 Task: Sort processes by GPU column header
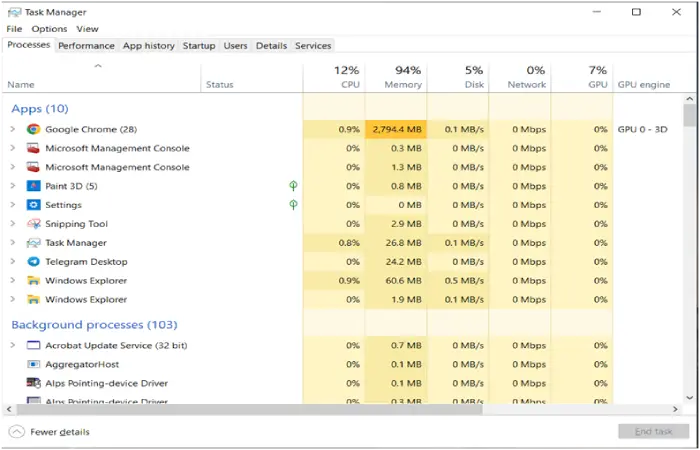pyautogui.click(x=582, y=78)
